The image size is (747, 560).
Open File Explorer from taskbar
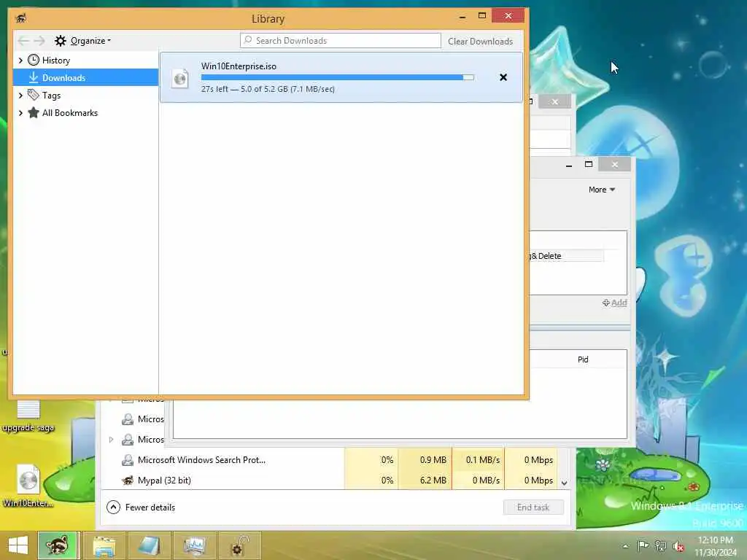pos(104,545)
